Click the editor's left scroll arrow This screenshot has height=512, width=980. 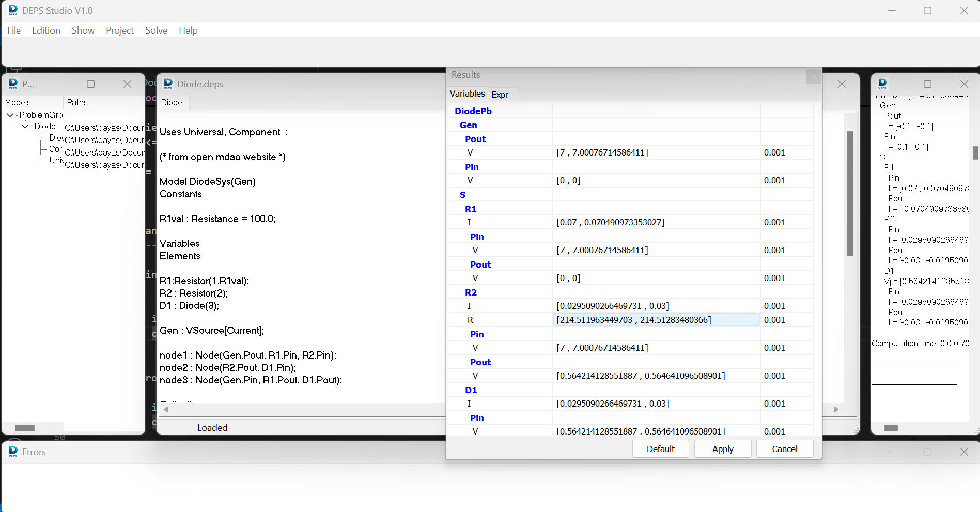(166, 409)
